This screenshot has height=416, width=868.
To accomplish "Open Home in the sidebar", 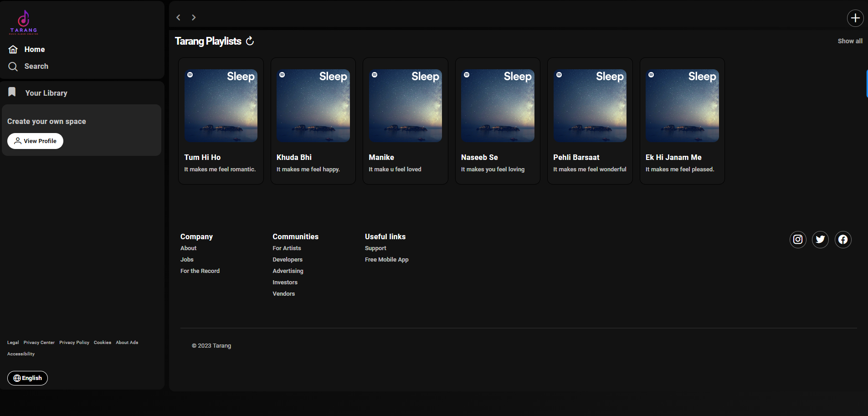I will [x=35, y=49].
